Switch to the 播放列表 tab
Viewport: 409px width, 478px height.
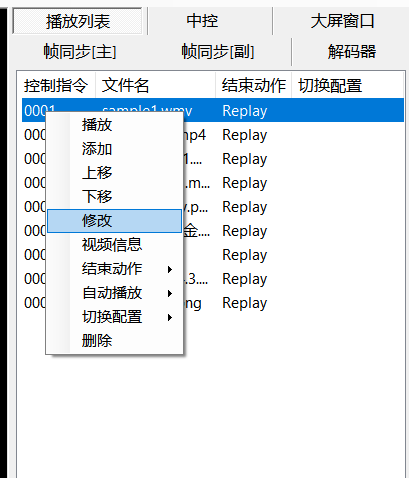pyautogui.click(x=78, y=21)
